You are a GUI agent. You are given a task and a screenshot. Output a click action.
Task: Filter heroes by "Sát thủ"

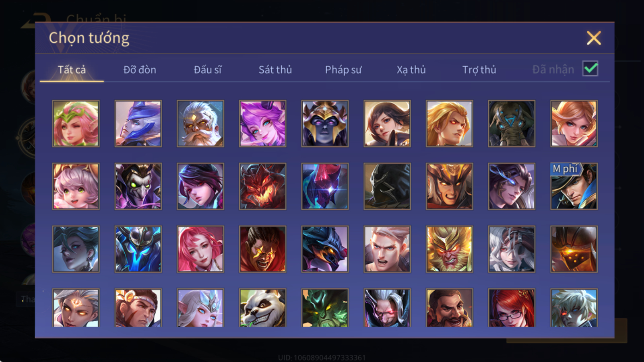275,70
